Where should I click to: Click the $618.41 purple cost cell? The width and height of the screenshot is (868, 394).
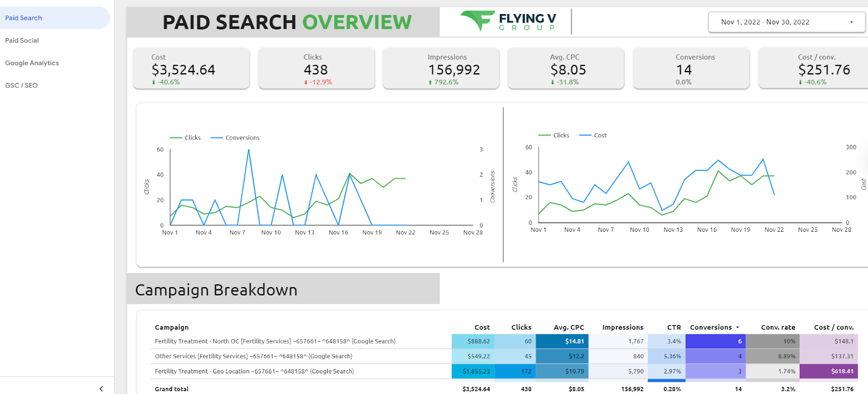[828, 371]
